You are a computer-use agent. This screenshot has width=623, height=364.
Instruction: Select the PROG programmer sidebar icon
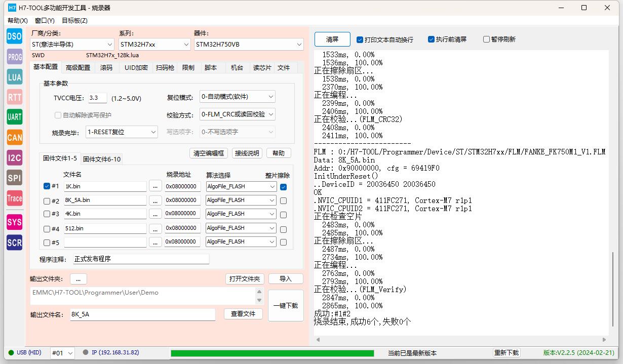[x=14, y=57]
